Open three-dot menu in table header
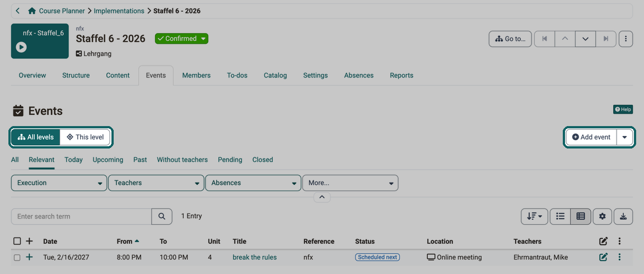This screenshot has height=274, width=644. pos(620,242)
